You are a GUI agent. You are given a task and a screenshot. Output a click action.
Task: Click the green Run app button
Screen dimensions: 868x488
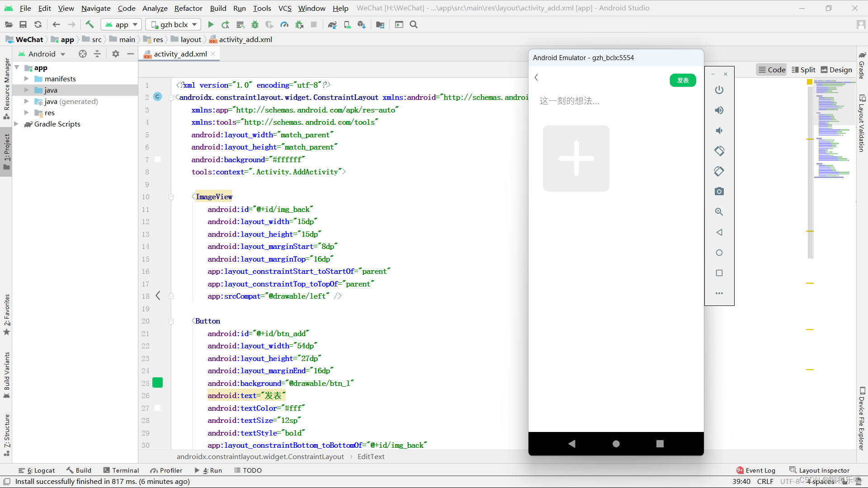pos(211,24)
